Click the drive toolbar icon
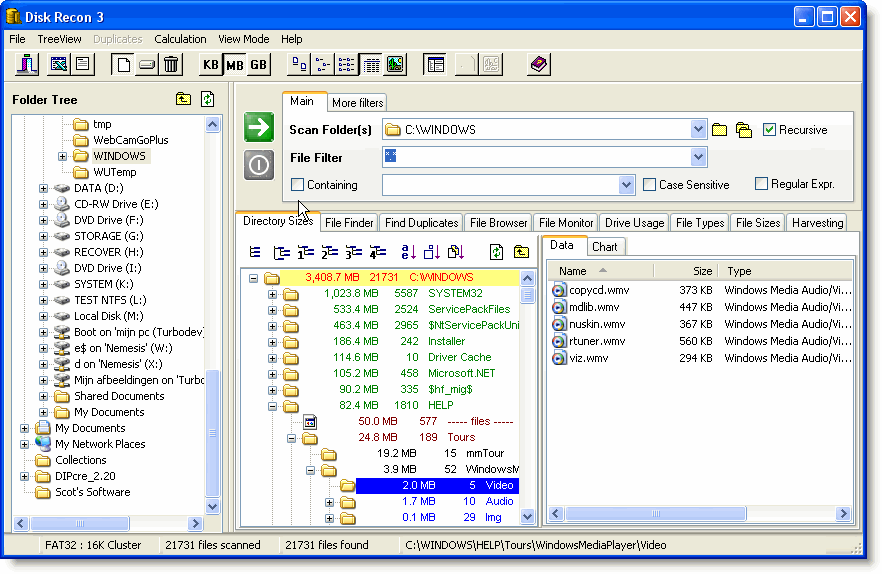Viewport: 882px width, 574px height. (x=147, y=64)
